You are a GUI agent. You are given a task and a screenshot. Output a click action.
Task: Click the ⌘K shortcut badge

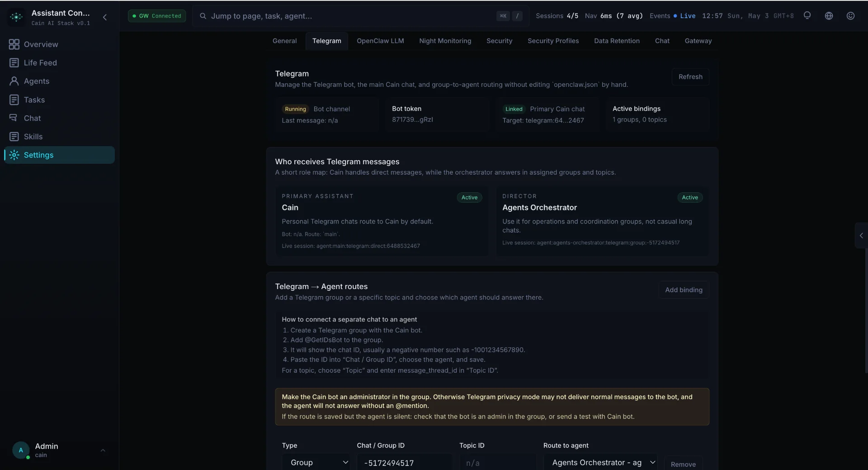(x=503, y=16)
